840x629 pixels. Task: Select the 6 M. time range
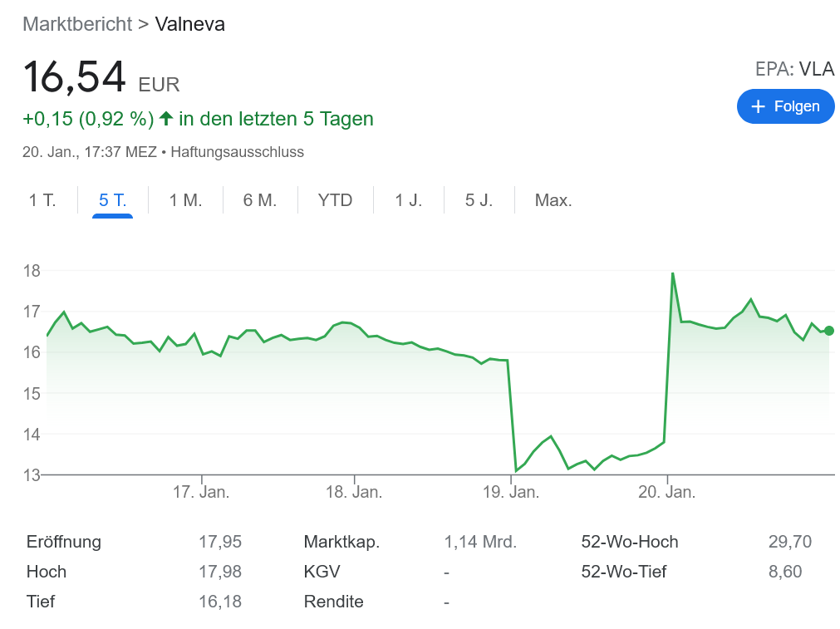(x=259, y=199)
